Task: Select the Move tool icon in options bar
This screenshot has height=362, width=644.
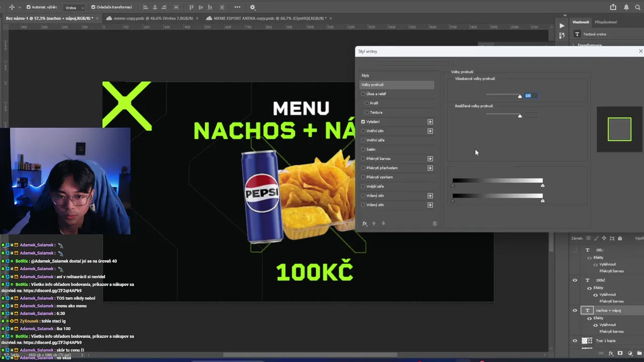Action: click(x=12, y=7)
